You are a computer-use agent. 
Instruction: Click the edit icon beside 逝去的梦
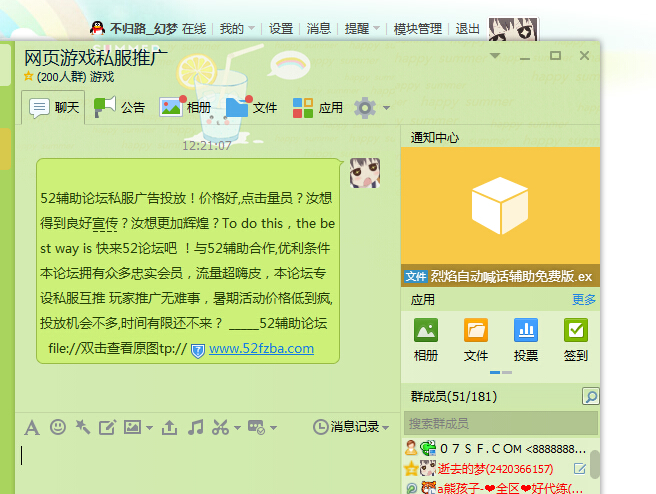579,469
